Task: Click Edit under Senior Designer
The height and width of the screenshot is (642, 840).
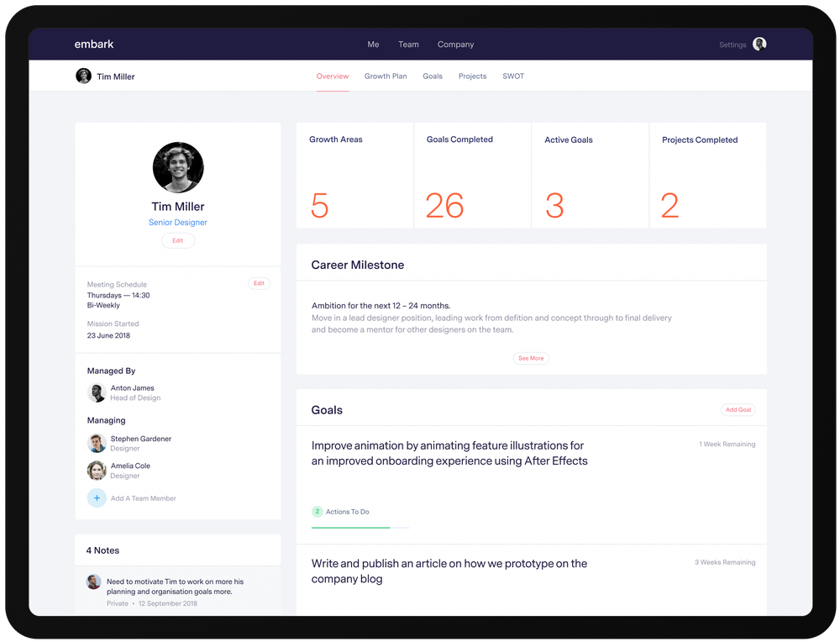Action: click(x=178, y=240)
